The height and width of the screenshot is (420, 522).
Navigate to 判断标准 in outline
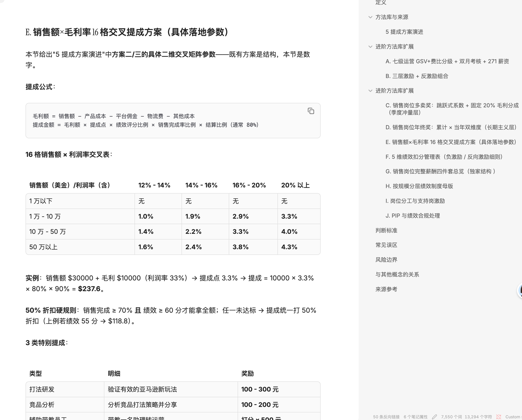[x=386, y=230]
